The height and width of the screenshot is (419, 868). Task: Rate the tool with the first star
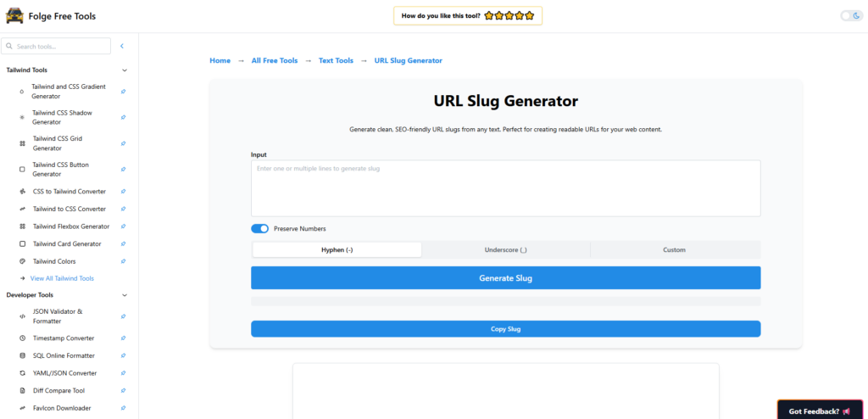pos(489,15)
